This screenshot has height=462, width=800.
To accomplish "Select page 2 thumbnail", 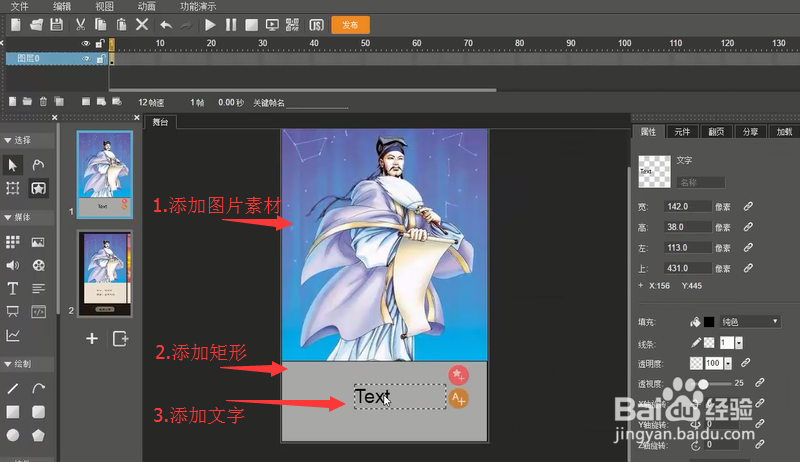I will pyautogui.click(x=105, y=274).
